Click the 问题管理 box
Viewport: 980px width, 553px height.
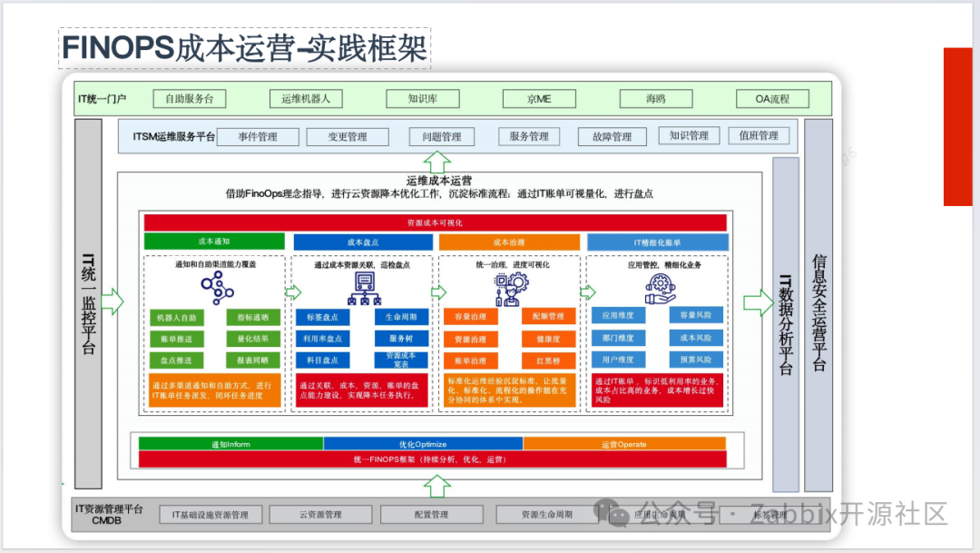click(x=442, y=136)
